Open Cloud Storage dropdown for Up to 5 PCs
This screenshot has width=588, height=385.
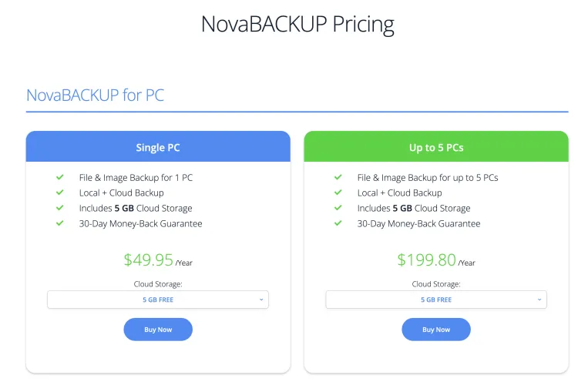pos(435,300)
